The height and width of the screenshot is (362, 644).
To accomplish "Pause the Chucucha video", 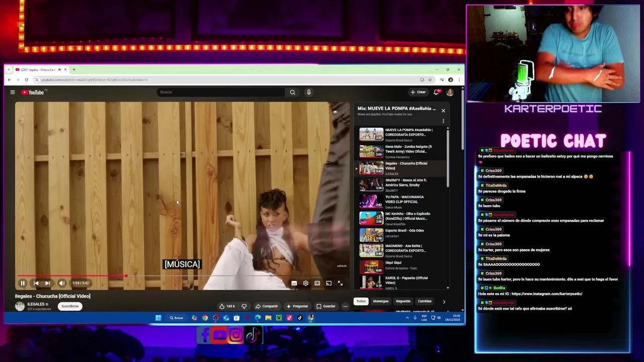I will pyautogui.click(x=23, y=283).
